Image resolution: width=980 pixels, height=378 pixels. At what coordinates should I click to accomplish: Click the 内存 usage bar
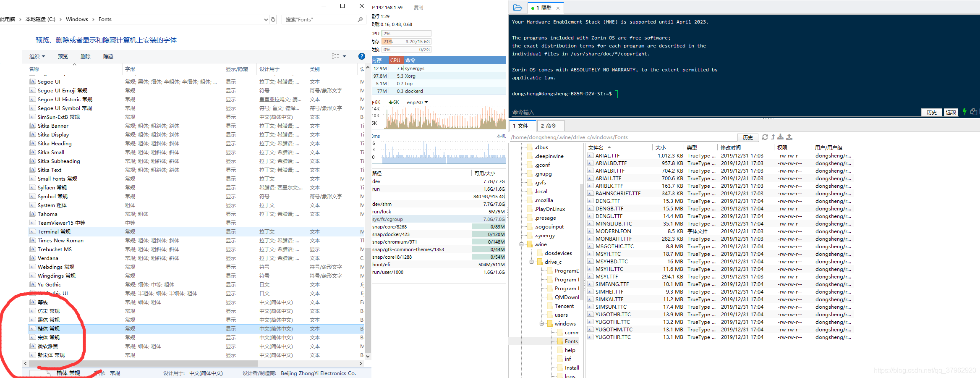(x=406, y=42)
